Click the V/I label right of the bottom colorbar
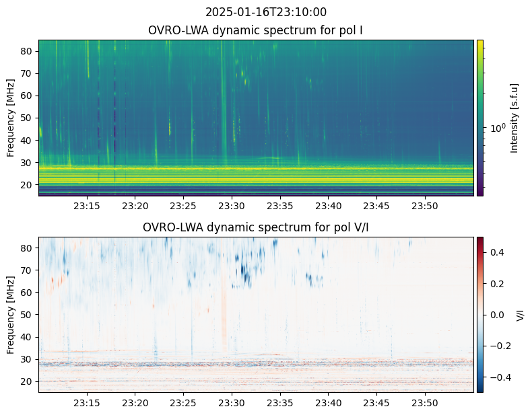Image resolution: width=532 pixels, height=415 pixels. tap(519, 314)
